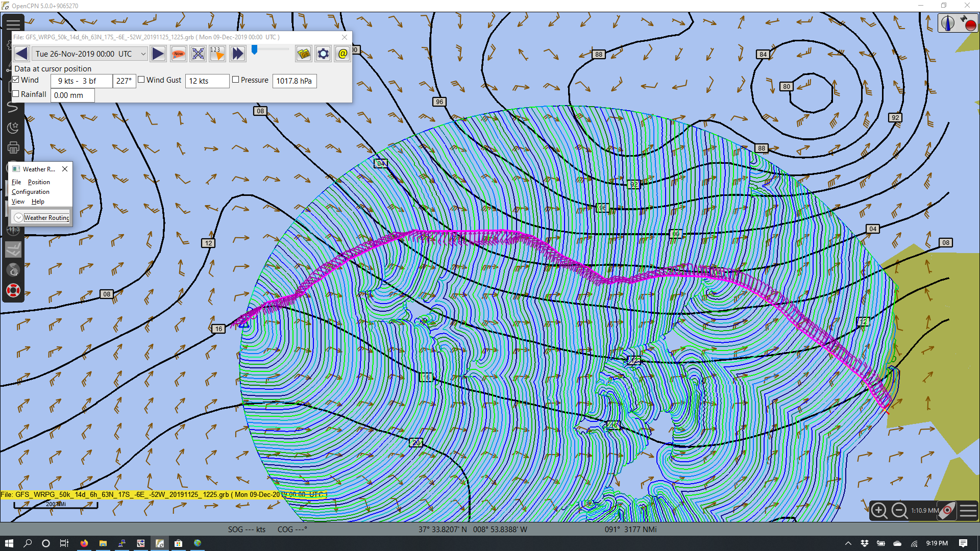Image resolution: width=980 pixels, height=551 pixels.
Task: Open the main hamburger menu at top-left
Action: pos(13,24)
